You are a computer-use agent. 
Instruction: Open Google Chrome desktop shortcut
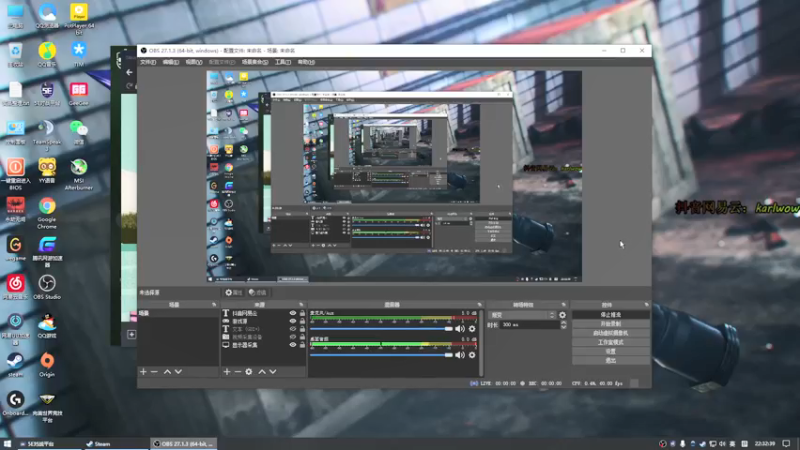tap(47, 213)
